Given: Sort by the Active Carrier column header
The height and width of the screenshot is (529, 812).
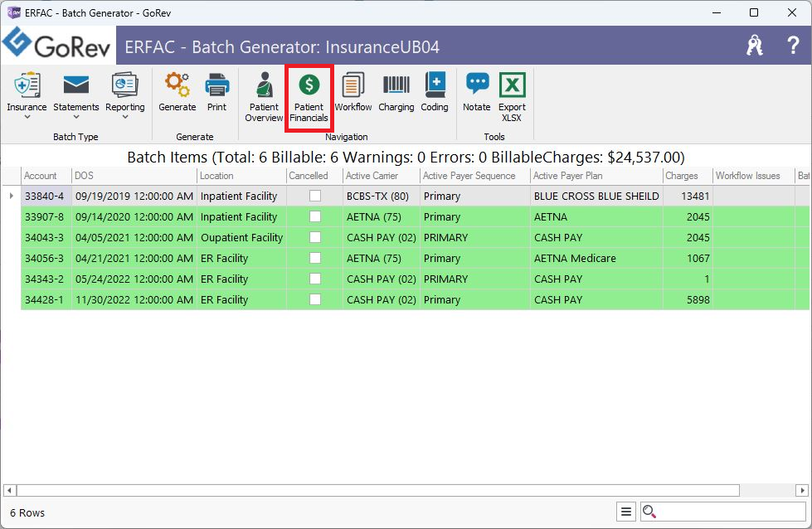Looking at the screenshot, I should click(382, 176).
